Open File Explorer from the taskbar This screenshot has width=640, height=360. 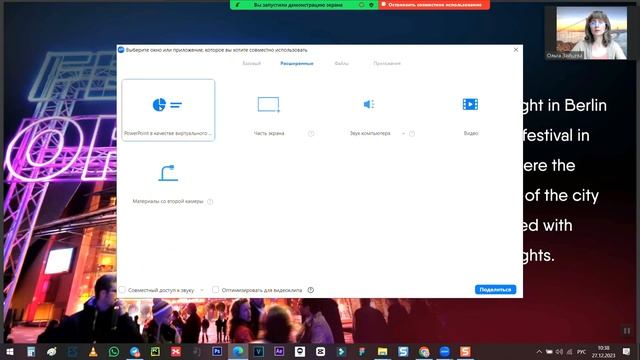(382, 351)
